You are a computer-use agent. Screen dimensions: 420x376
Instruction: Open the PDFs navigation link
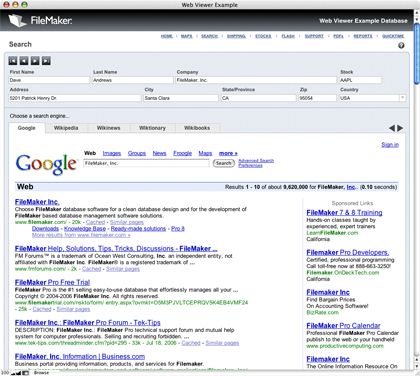[338, 36]
